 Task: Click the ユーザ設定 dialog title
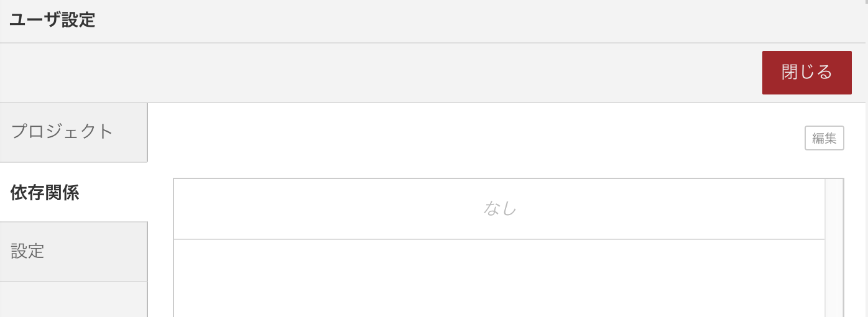click(x=52, y=20)
